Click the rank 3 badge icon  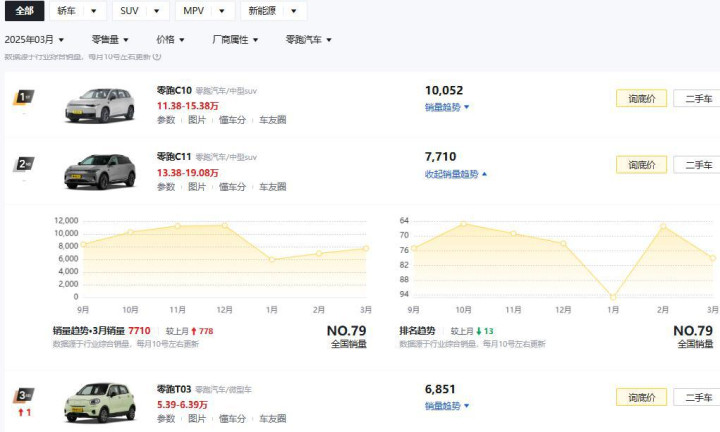23,395
